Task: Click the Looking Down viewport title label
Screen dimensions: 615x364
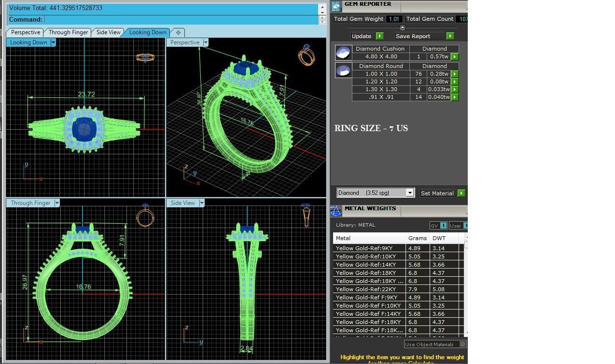Action: (28, 42)
